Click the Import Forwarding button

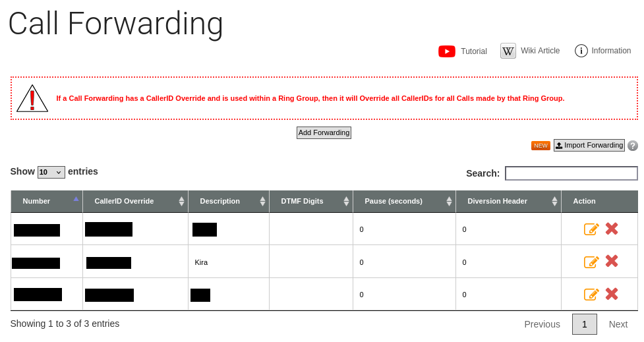pos(589,146)
